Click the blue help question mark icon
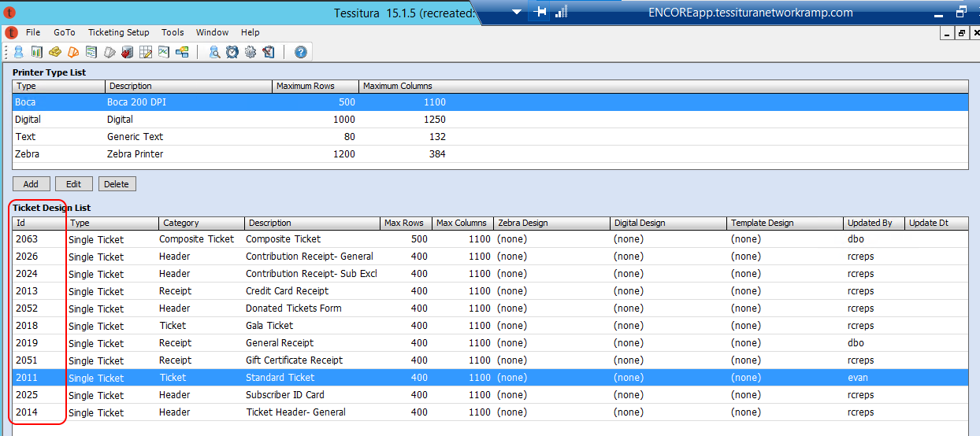Viewport: 980px width, 436px height. point(300,53)
